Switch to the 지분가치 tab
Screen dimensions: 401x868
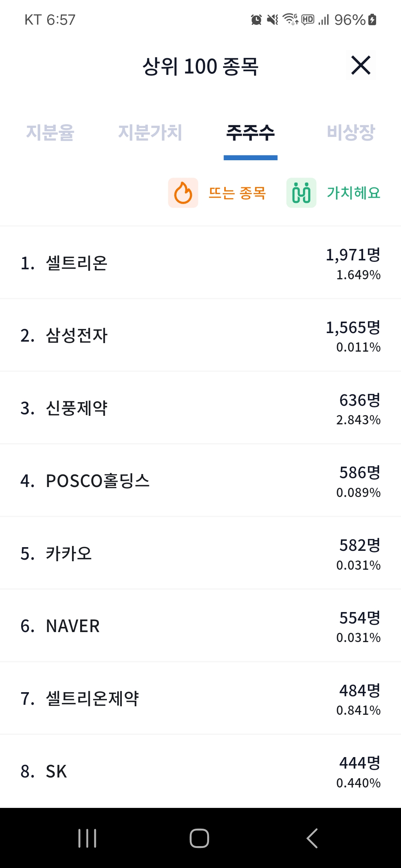(x=150, y=132)
